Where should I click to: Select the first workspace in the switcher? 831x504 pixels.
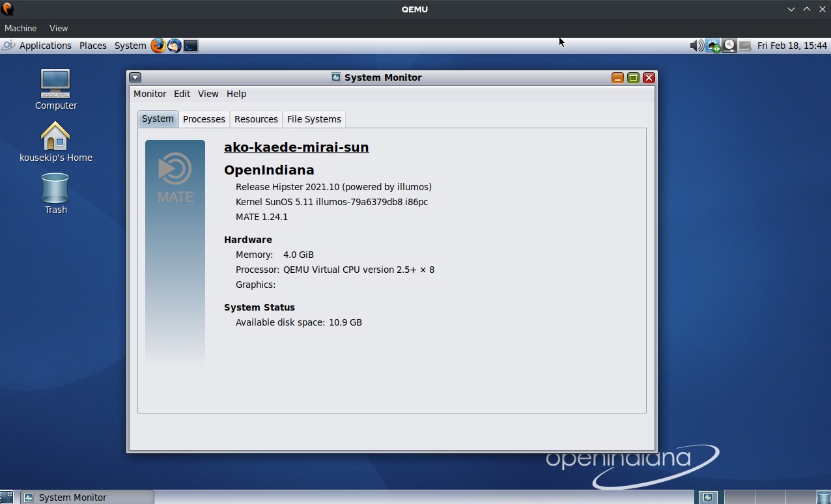[x=707, y=497]
